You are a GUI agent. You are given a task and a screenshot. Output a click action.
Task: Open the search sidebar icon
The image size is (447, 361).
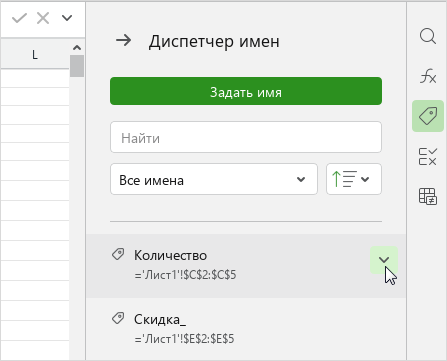tap(428, 36)
